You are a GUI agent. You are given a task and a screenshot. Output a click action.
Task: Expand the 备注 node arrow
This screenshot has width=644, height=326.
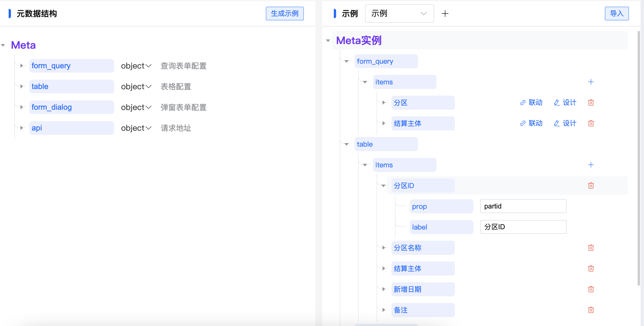pos(383,310)
